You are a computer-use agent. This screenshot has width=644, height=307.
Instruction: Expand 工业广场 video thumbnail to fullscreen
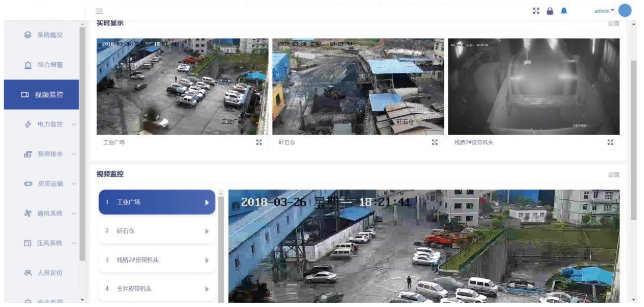coord(259,142)
